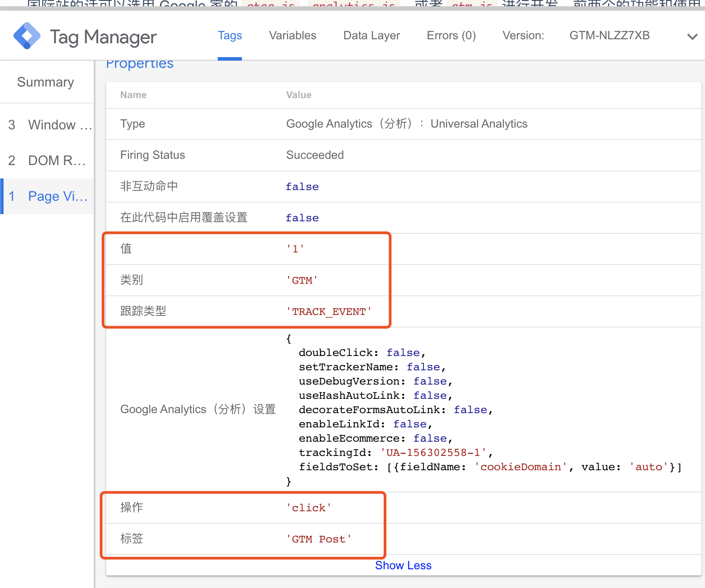
Task: Click the doubleClick: false line
Action: (x=362, y=353)
